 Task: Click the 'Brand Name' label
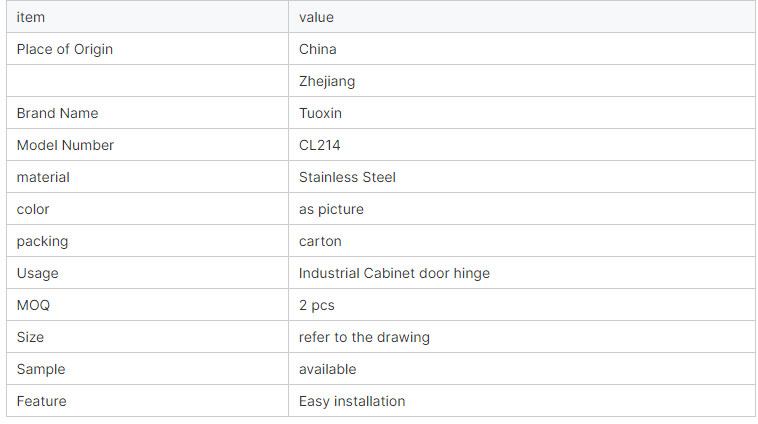pos(58,113)
